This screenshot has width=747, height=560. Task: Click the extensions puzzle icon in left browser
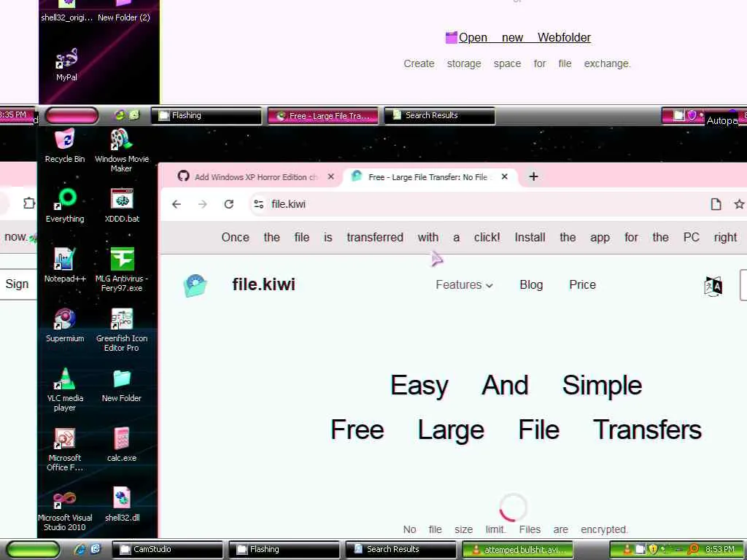pos(29,203)
